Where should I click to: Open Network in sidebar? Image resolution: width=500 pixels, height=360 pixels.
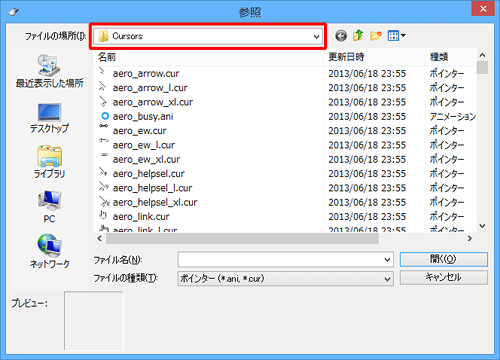coord(49,252)
